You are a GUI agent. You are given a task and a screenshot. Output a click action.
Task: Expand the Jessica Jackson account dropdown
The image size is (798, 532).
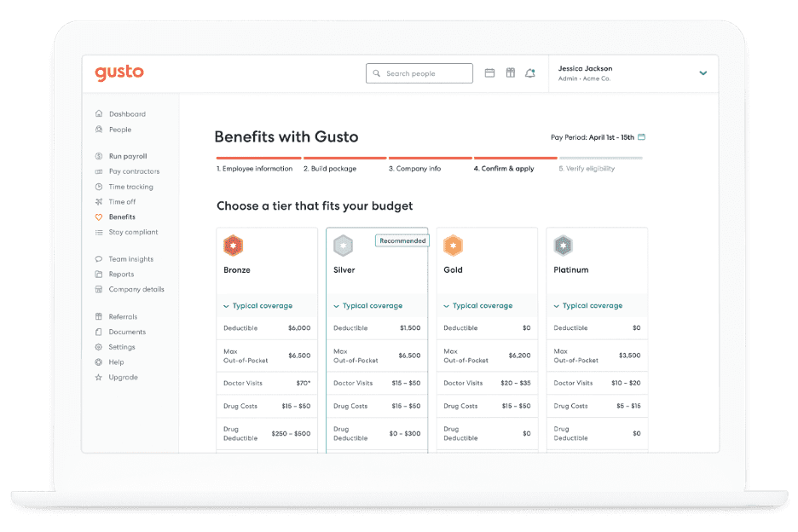[703, 73]
